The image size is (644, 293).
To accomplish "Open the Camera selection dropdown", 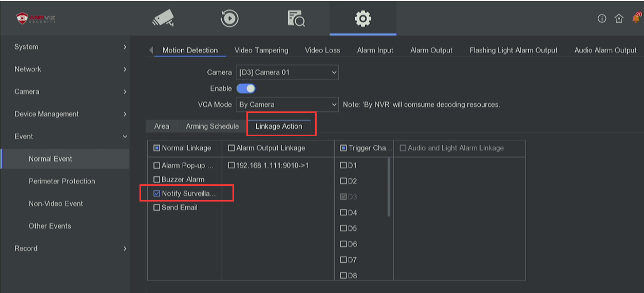I will [287, 72].
